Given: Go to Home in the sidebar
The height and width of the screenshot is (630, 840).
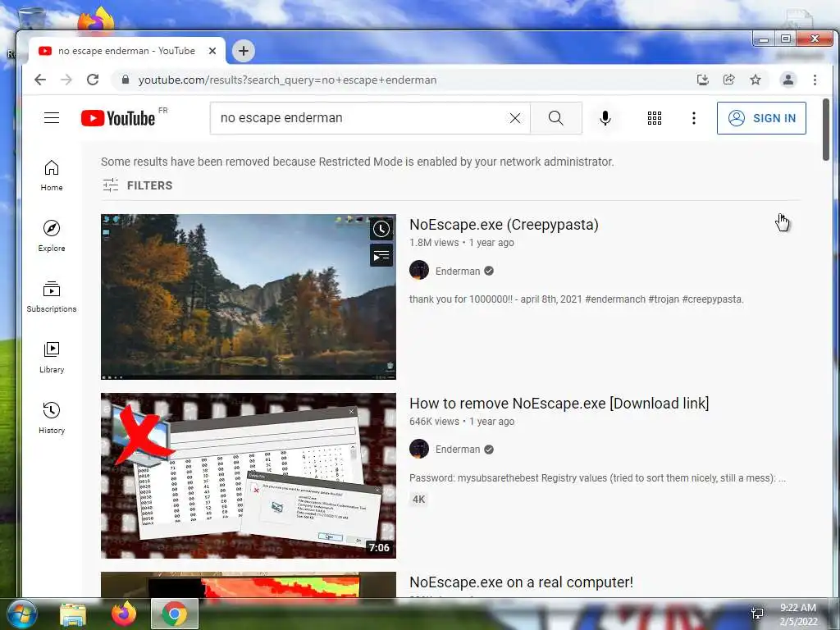Looking at the screenshot, I should pos(52,176).
